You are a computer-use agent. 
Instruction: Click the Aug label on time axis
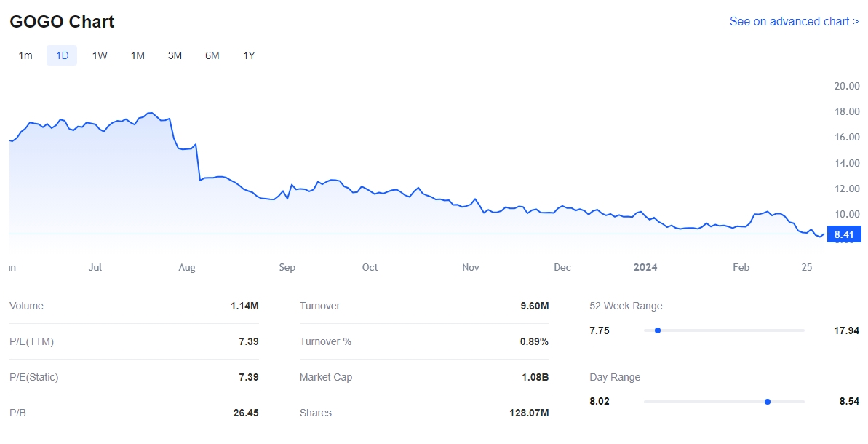[187, 268]
